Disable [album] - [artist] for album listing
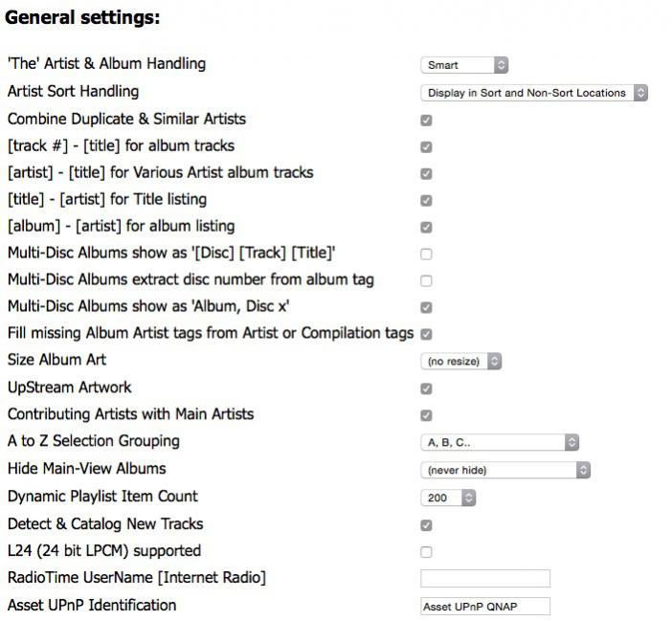 [x=426, y=228]
